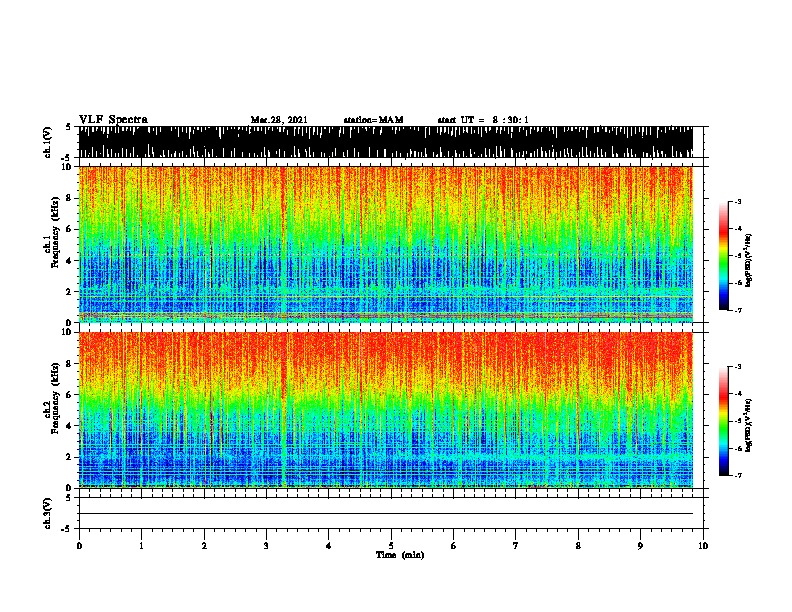Click the ch.1 colorbar log(PSD) unit label

pos(748,260)
